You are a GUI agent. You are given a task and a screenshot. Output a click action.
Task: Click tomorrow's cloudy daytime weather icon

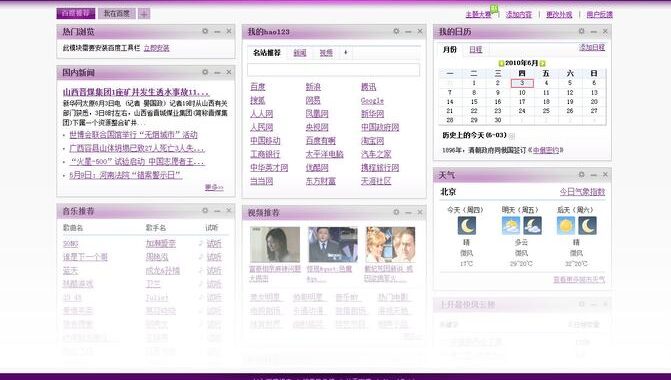point(511,226)
